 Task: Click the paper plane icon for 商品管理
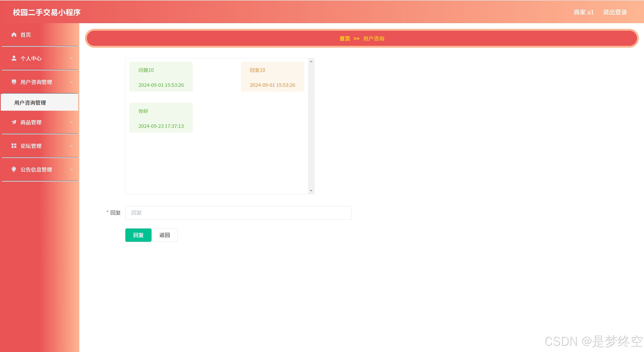(x=14, y=122)
